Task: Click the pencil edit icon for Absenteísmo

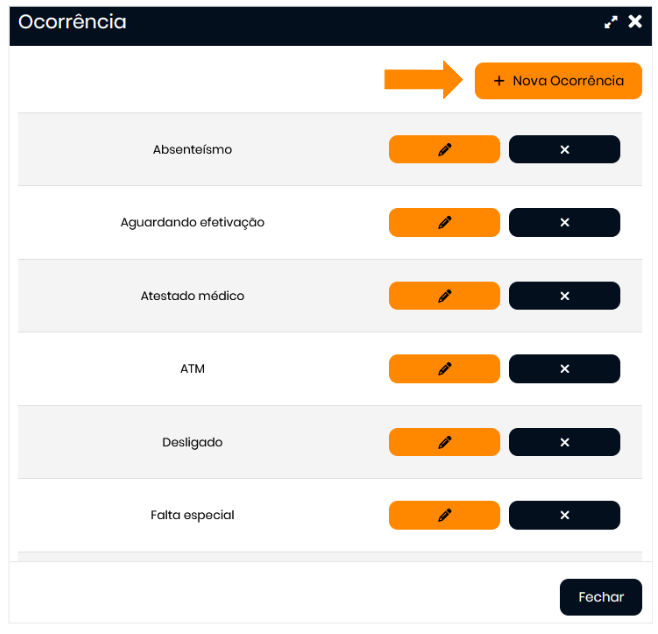Action: 444,149
